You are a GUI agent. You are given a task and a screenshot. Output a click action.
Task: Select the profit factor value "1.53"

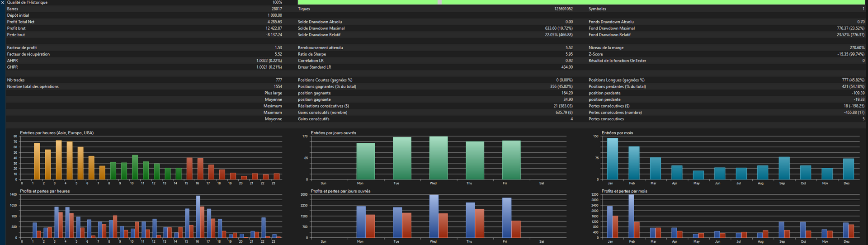278,47
